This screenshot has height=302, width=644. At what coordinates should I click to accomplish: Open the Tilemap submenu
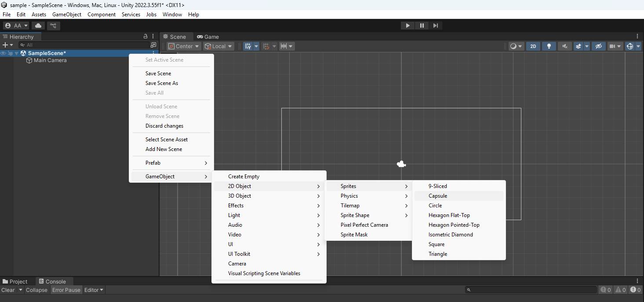pyautogui.click(x=368, y=206)
